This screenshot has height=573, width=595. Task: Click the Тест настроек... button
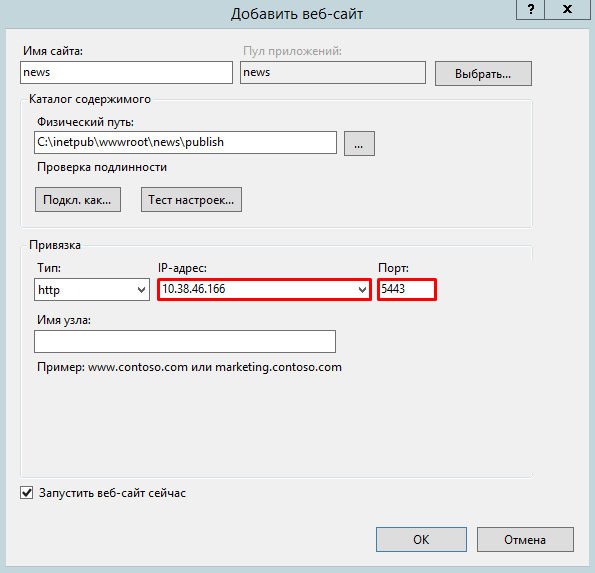pyautogui.click(x=191, y=200)
